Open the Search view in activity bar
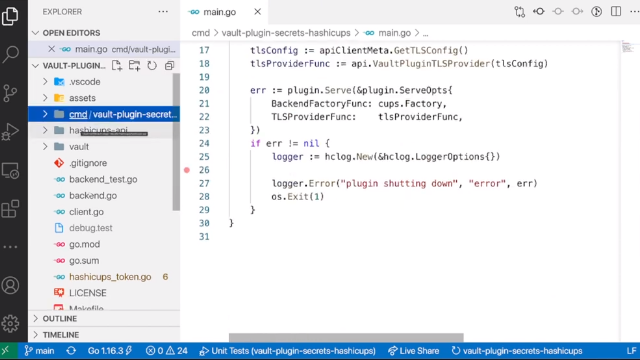The height and width of the screenshot is (360, 640). (x=10, y=54)
